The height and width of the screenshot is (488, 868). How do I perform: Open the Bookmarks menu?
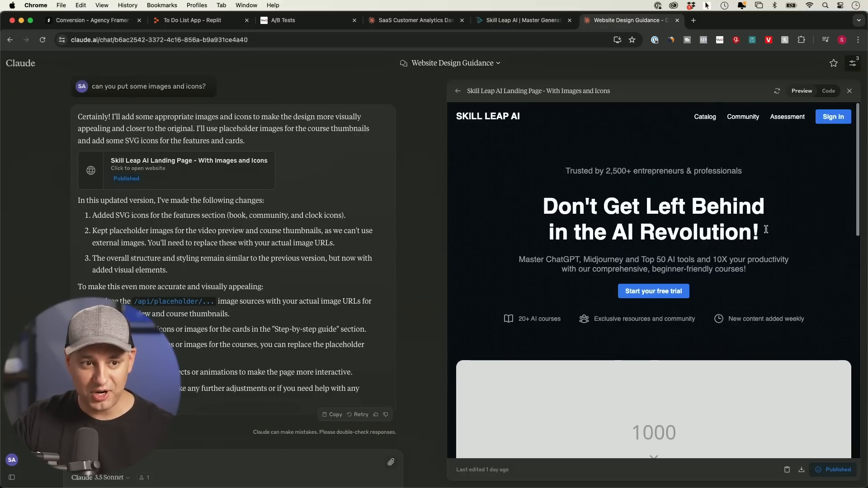162,5
